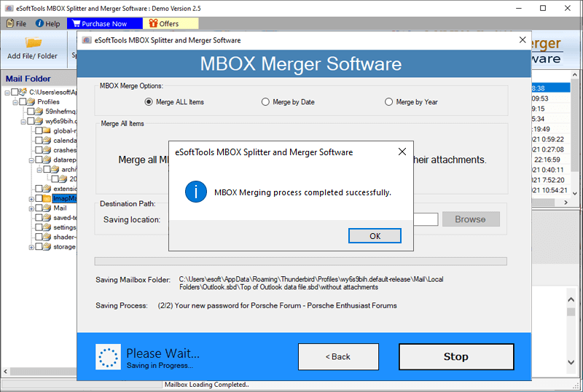Tick the checkbox for the ImapMail folder
Screen dimensions: 583x392
[39, 199]
